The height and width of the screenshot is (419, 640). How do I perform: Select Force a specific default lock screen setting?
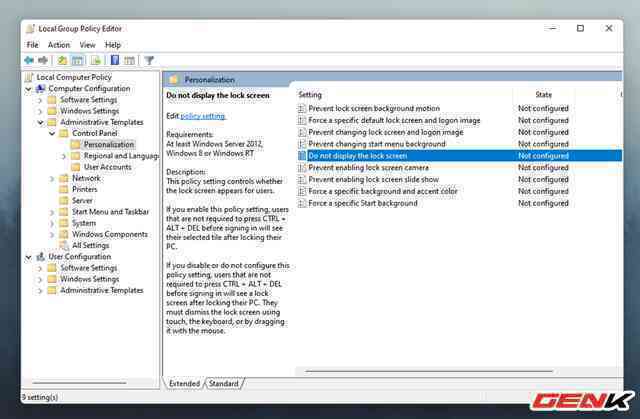(394, 120)
